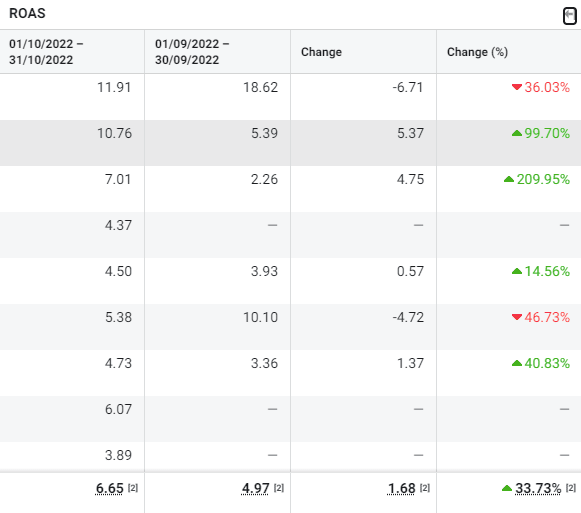Collapse the ROAS column group arrow icon
Viewport: 581px width, 513px height.
tap(570, 16)
